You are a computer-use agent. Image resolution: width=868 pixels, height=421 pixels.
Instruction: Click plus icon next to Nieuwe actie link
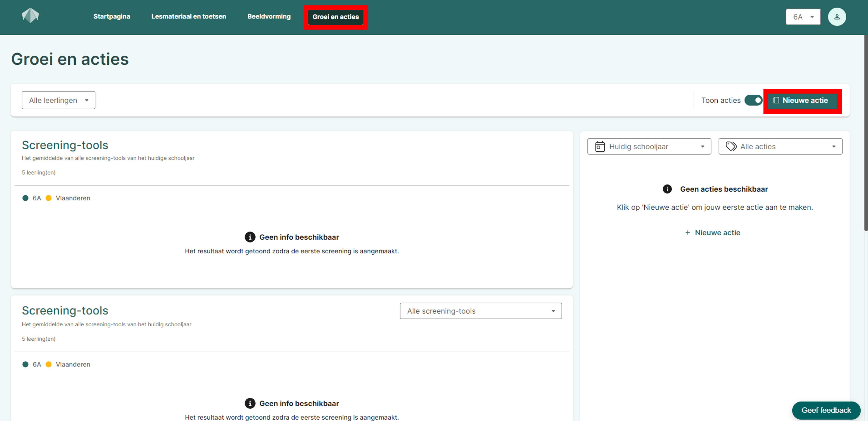687,233
